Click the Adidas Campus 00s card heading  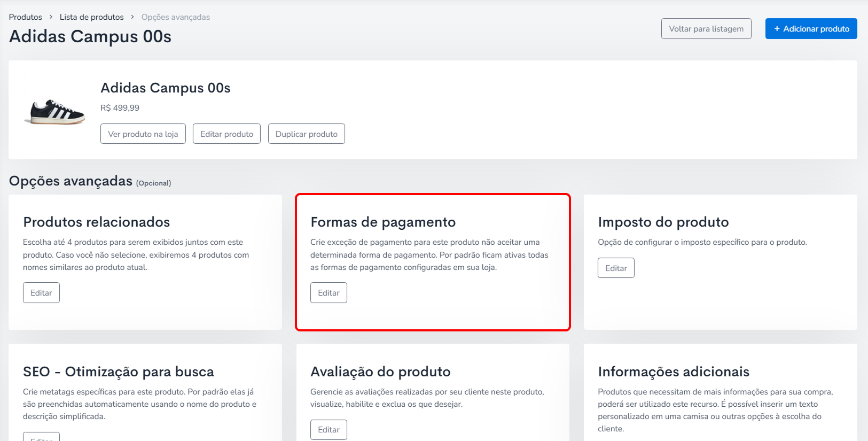[x=166, y=88]
